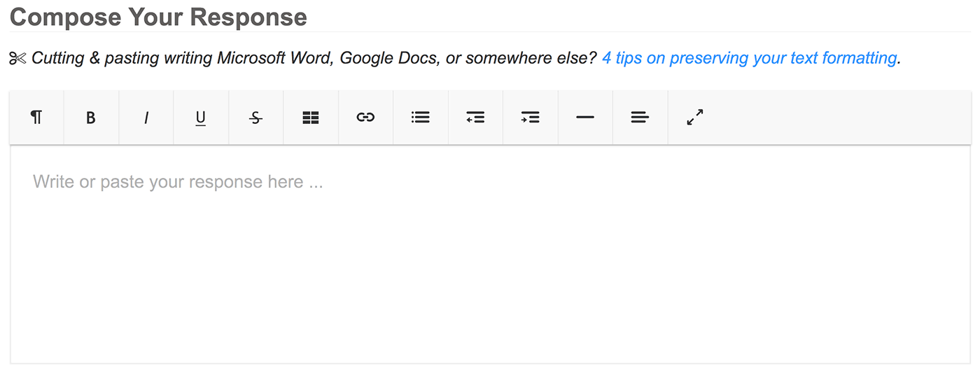Increase indent with the indent icon
Image resolution: width=980 pixels, height=374 pixels.
click(531, 118)
